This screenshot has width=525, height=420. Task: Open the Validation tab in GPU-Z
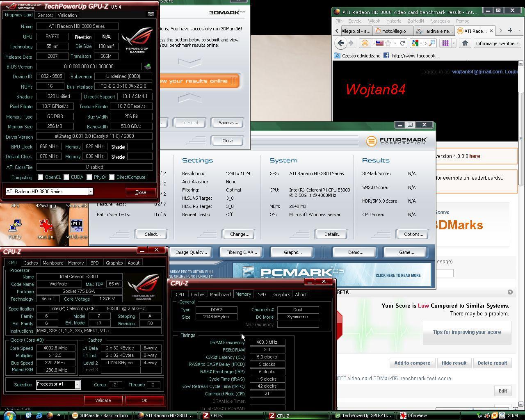[67, 15]
